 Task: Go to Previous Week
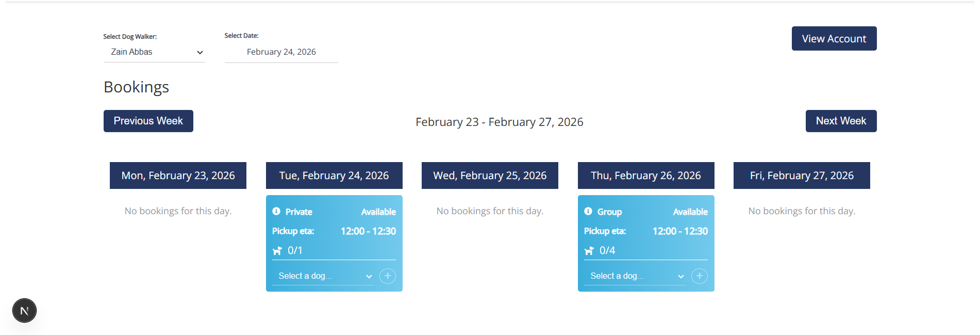point(148,121)
